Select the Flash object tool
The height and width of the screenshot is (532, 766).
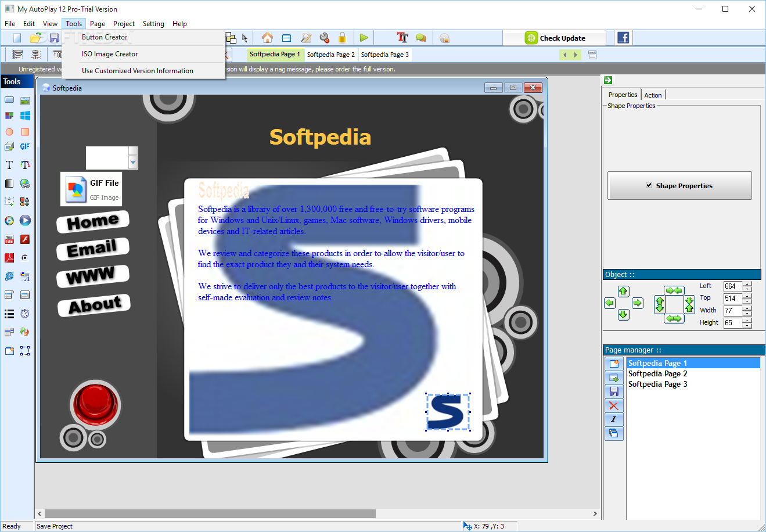(25, 239)
